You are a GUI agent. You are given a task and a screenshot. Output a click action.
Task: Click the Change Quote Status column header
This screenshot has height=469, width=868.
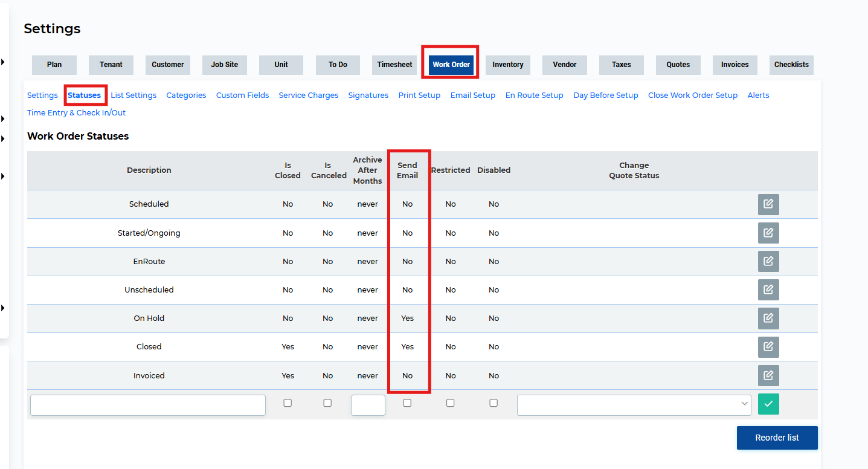pyautogui.click(x=634, y=170)
